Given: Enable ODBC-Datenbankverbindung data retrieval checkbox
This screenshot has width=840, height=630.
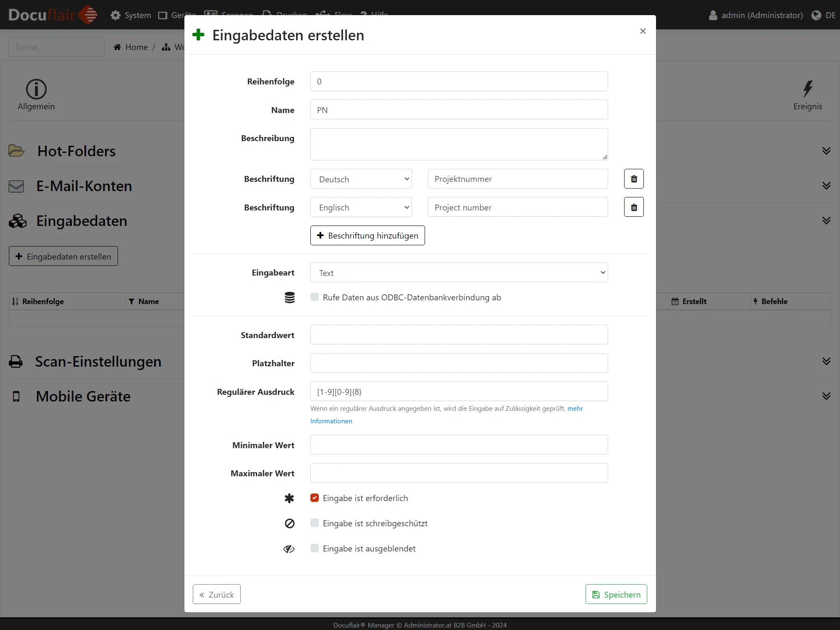Looking at the screenshot, I should click(x=315, y=297).
